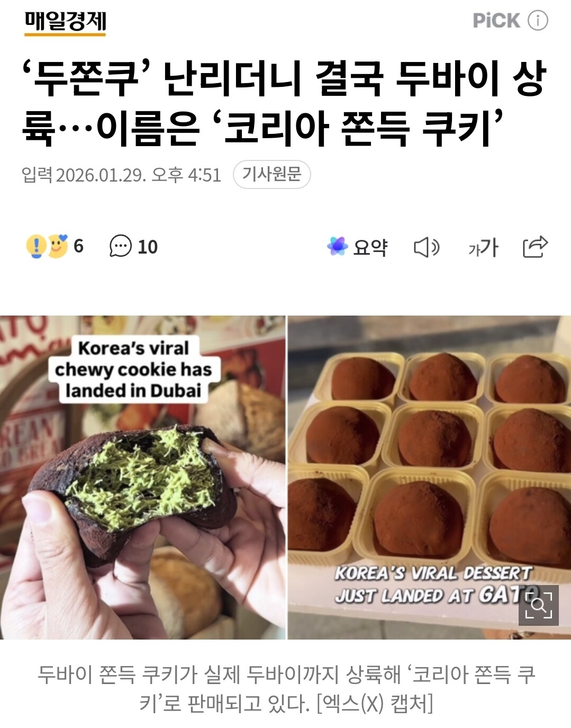Tap the AI summary sparkle icon
571x728 pixels.
pyautogui.click(x=337, y=246)
